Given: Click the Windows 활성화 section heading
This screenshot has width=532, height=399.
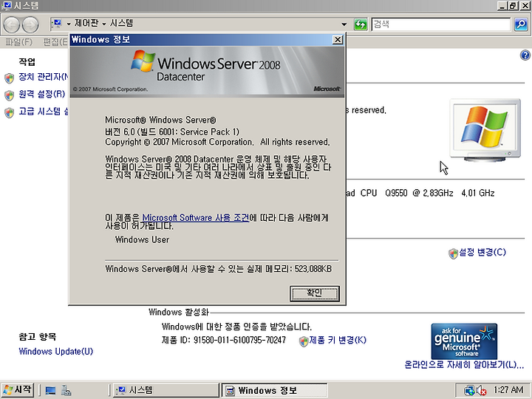Looking at the screenshot, I should pos(179,312).
